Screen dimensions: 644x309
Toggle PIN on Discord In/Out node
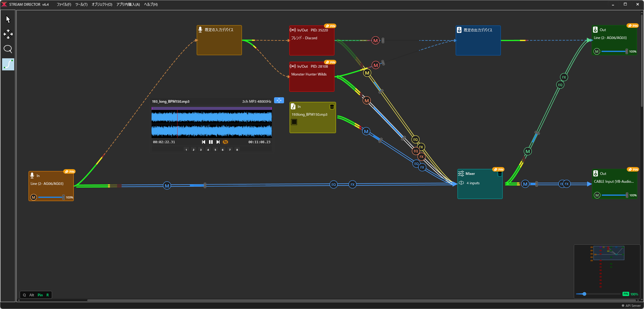tap(330, 26)
